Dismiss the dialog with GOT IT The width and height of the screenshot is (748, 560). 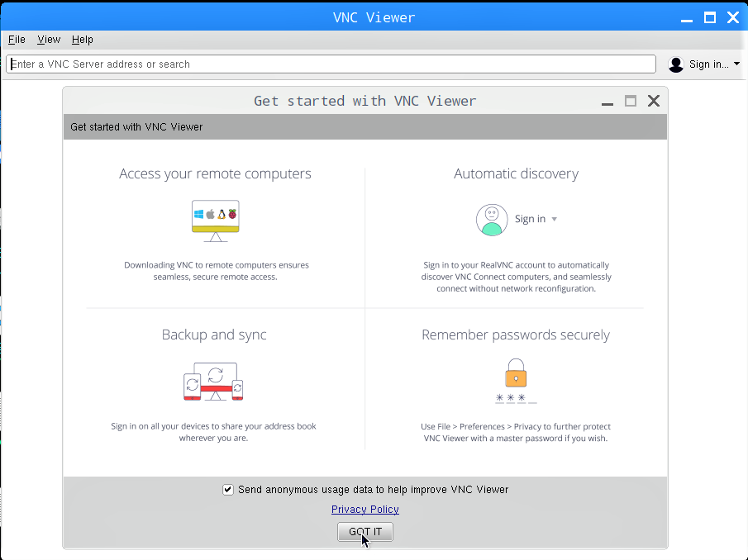click(365, 531)
